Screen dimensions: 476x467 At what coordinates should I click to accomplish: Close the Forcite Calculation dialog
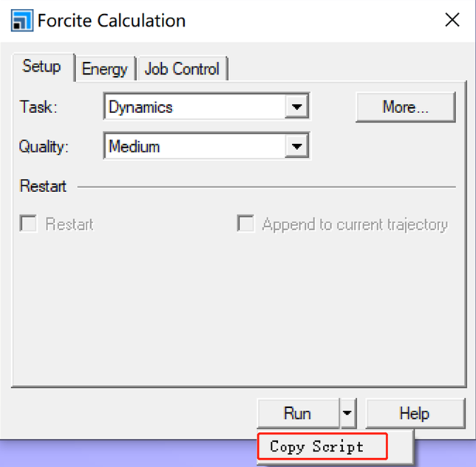[x=452, y=21]
